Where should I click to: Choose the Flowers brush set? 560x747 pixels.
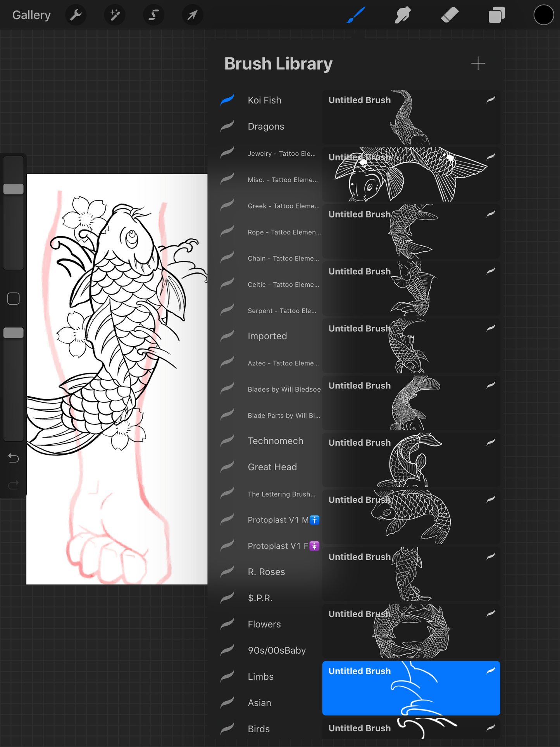point(264,624)
